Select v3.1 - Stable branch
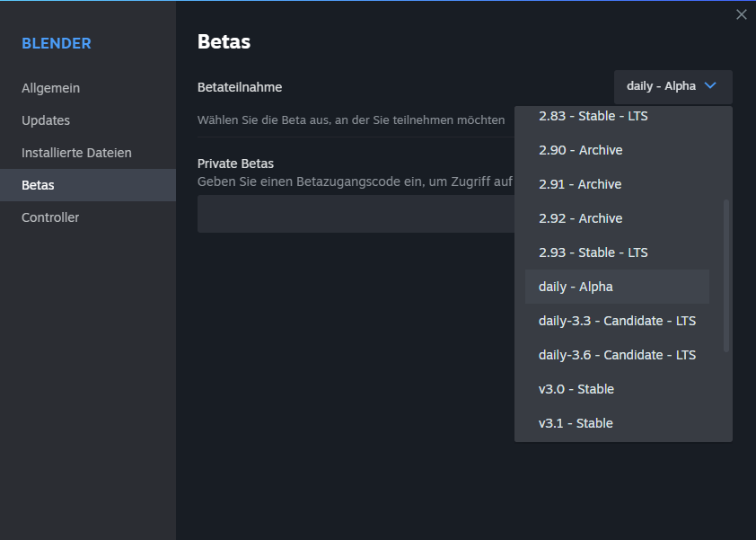Viewport: 756px width, 540px height. pos(617,423)
